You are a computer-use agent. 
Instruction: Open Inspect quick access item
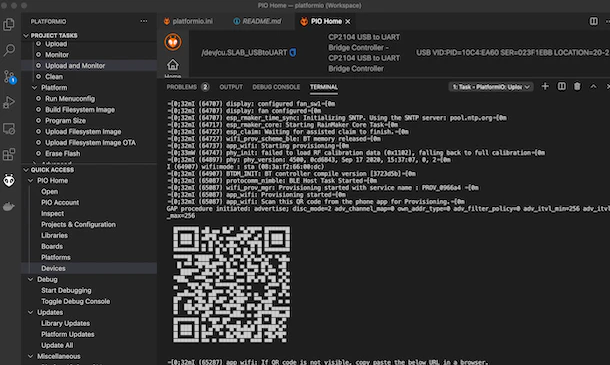click(52, 213)
